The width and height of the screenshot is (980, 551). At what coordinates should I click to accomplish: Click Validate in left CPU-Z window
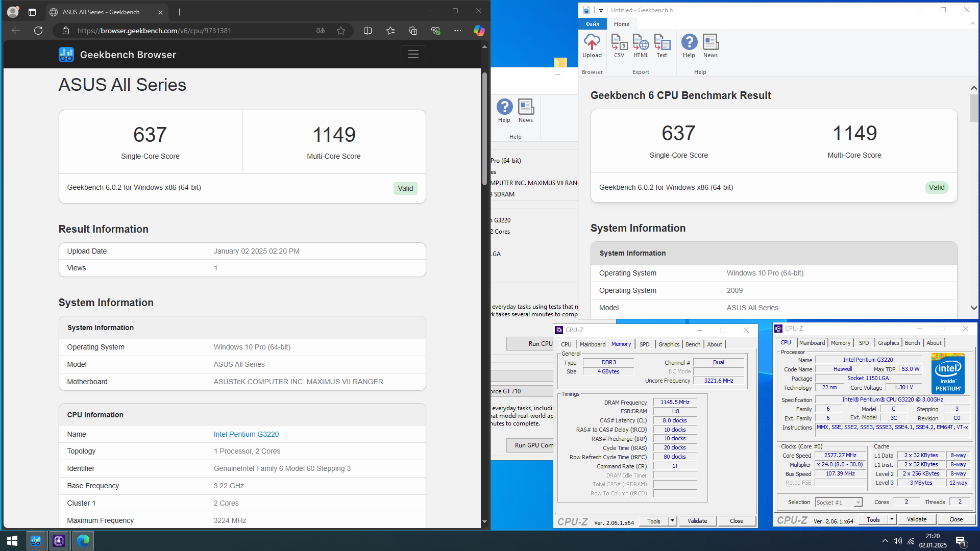tap(697, 521)
